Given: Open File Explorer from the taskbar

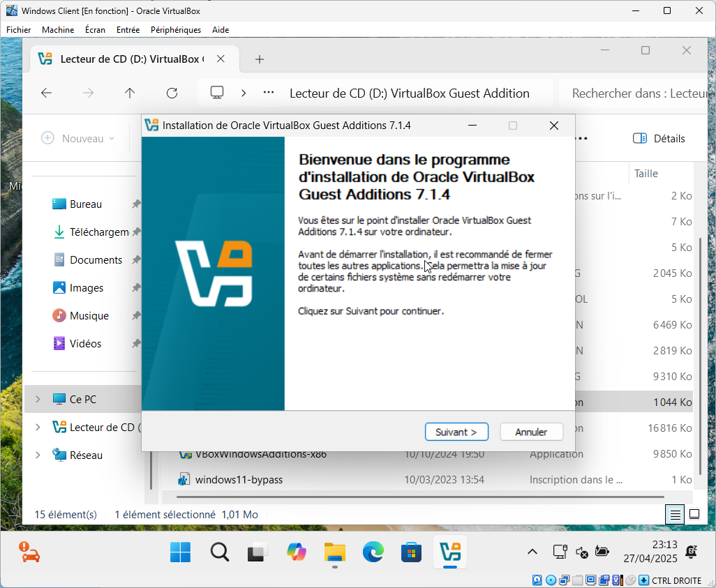Looking at the screenshot, I should pos(335,552).
